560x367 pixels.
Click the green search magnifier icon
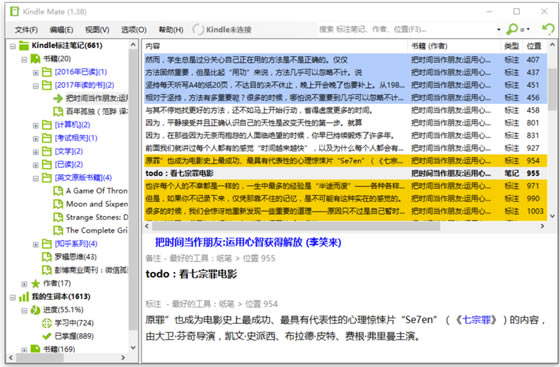pos(512,29)
